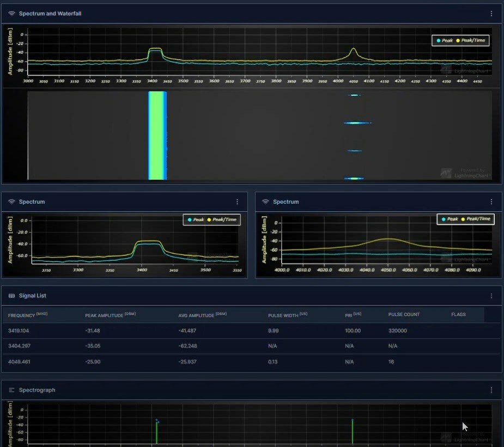The image size is (504, 447).
Task: Click yellow Peak/Time swatch in Spectrum and Waterfall legend
Action: point(458,40)
